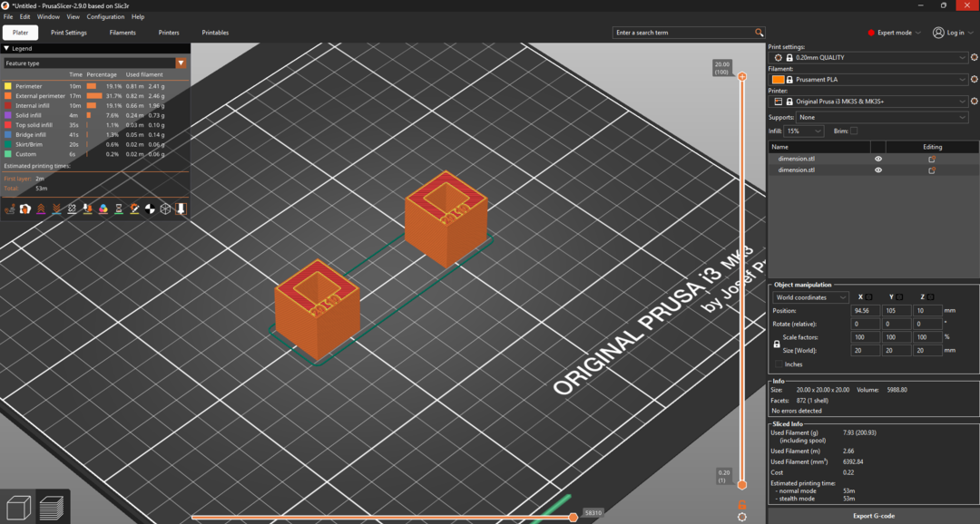Open printer settings gear beside Original Prusa i3
Viewport: 980px width, 524px height.
[x=974, y=102]
